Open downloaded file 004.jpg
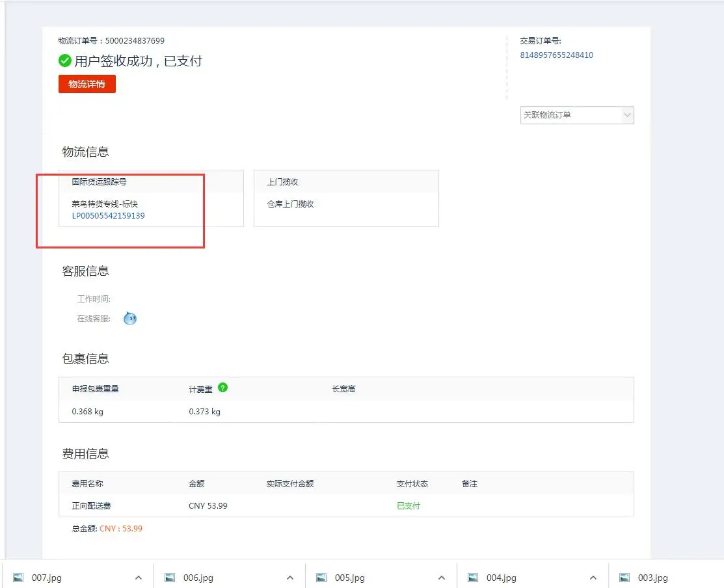 pyautogui.click(x=501, y=578)
